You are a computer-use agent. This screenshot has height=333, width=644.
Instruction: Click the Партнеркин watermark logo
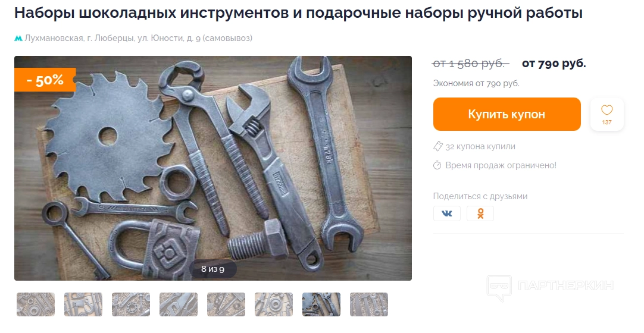551,287
